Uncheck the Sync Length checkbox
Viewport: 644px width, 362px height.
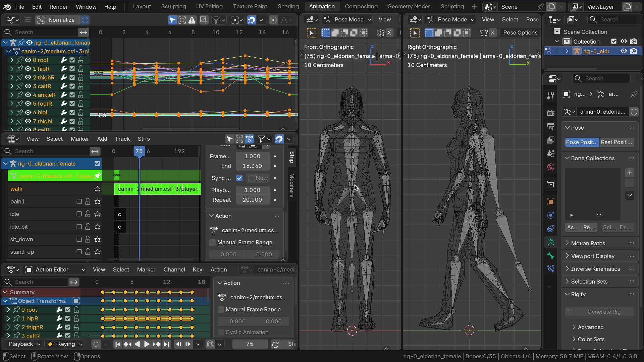(239, 178)
